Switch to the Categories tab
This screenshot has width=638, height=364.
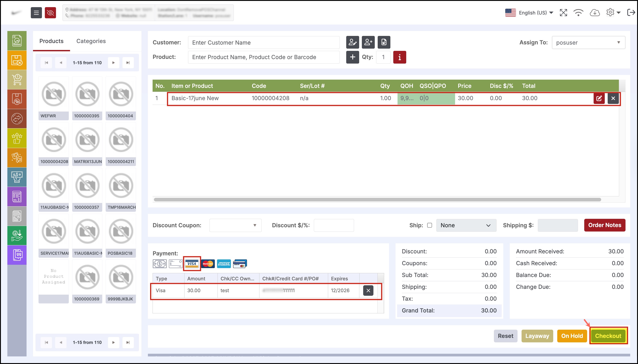91,41
